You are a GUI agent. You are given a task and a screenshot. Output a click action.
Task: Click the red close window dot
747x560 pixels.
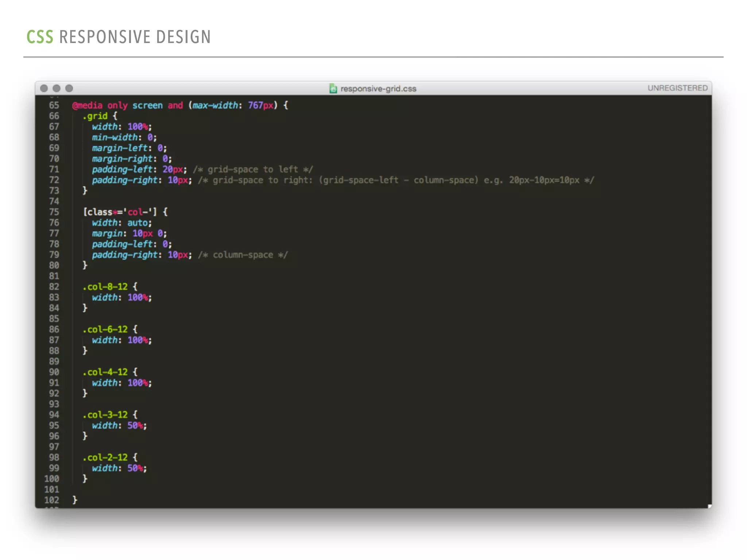(44, 88)
